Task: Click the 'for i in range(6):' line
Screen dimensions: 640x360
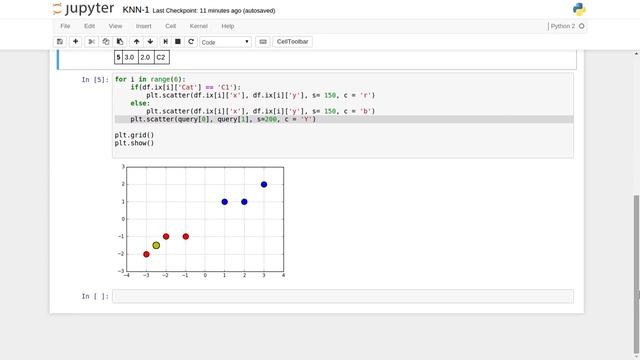Action: click(x=150, y=79)
